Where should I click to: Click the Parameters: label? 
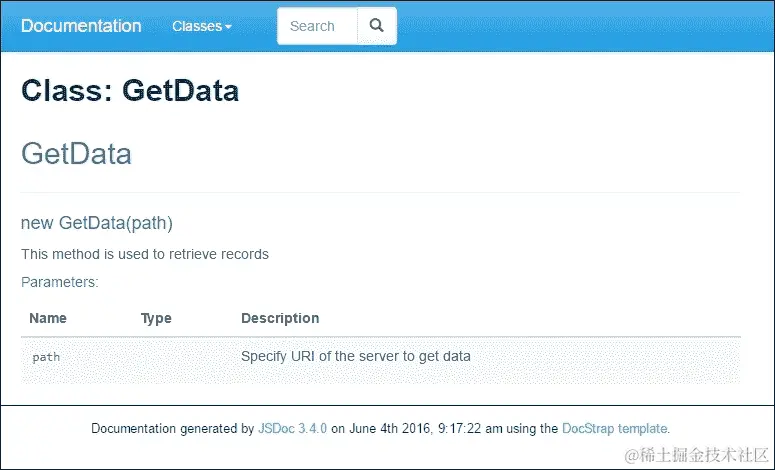[60, 282]
